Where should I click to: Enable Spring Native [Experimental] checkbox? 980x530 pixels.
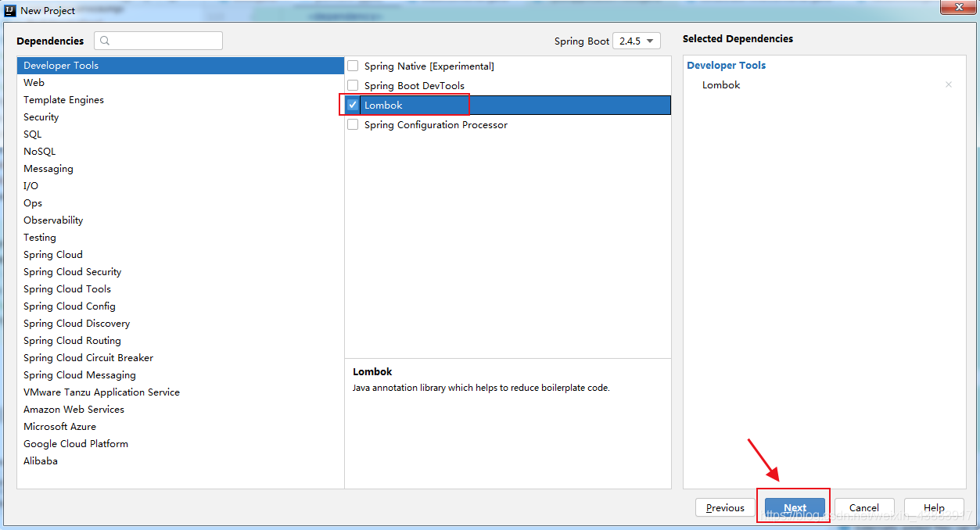click(353, 66)
